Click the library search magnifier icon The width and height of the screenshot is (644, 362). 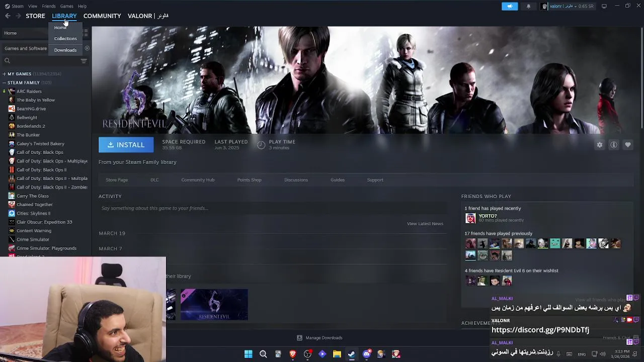point(7,61)
